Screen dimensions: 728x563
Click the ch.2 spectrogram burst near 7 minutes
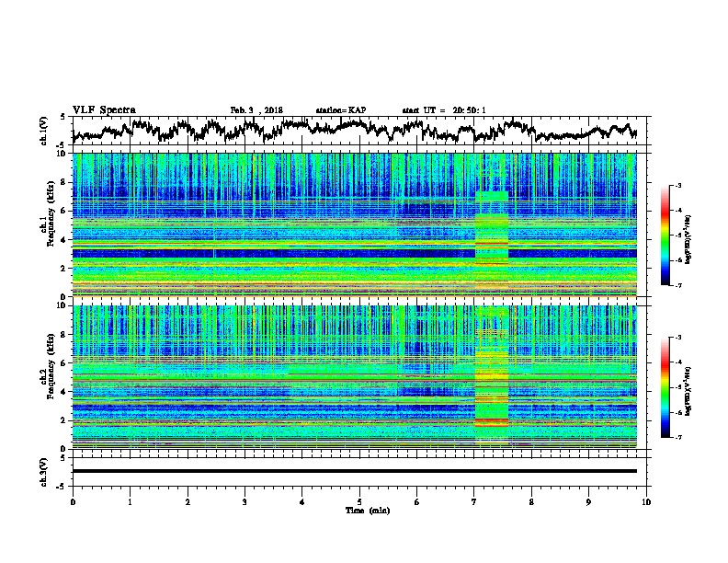tap(491, 376)
